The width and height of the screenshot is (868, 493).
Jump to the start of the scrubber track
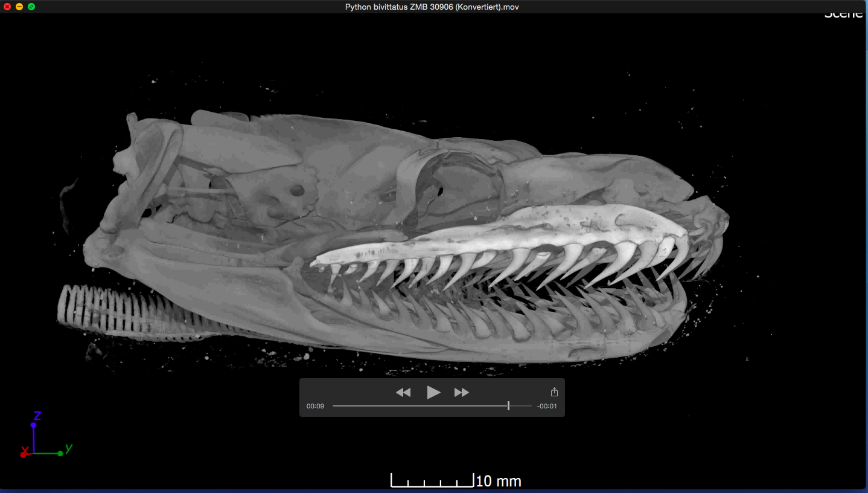(334, 406)
